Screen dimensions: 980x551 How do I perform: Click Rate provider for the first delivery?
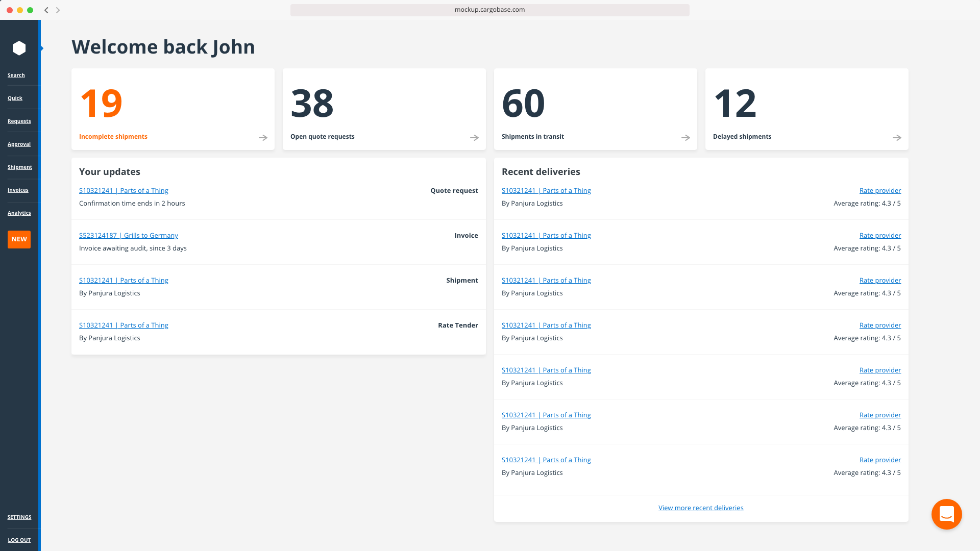880,190
